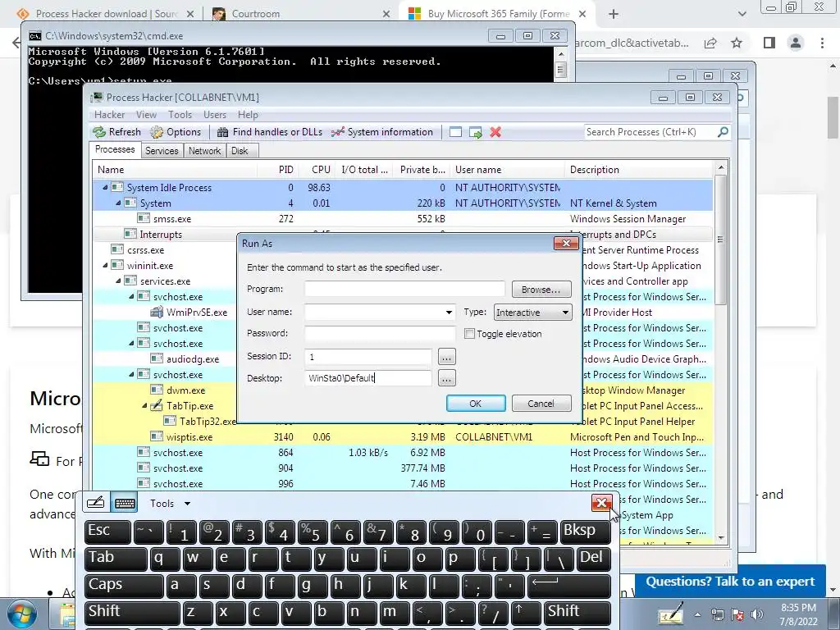Open System information in toolbar
This screenshot has width=840, height=630.
click(382, 132)
